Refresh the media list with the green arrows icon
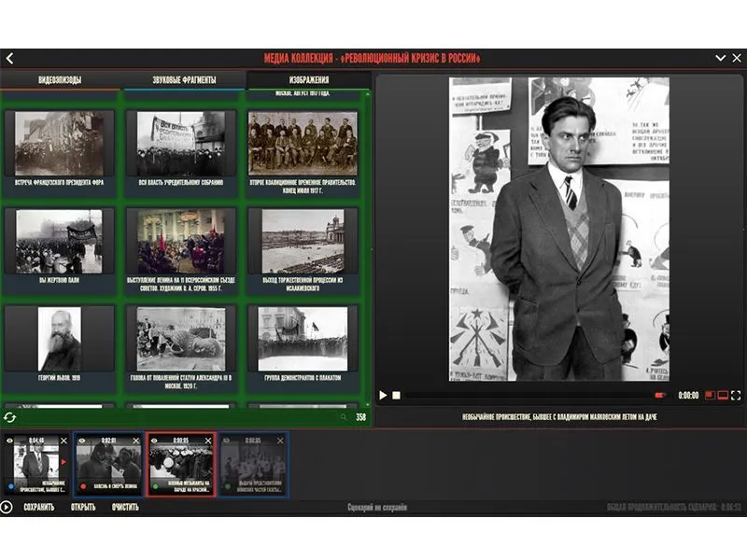This screenshot has height=560, width=747. pyautogui.click(x=9, y=417)
